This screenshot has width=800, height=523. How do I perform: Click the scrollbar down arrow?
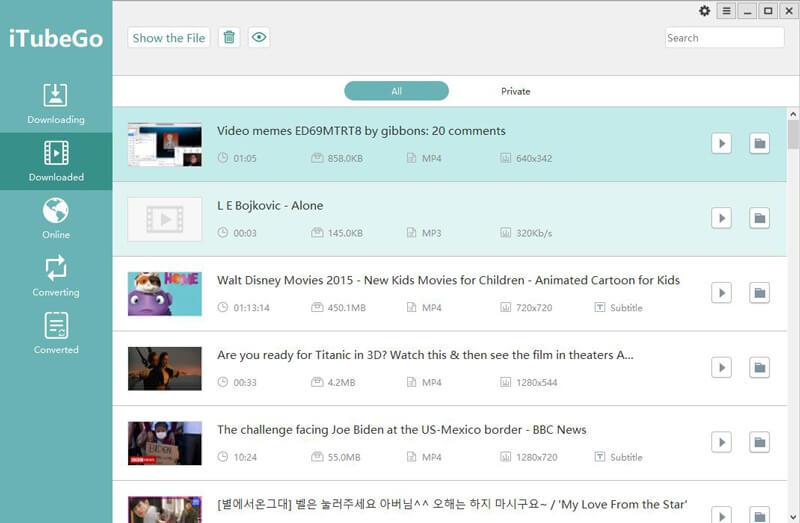click(x=793, y=516)
